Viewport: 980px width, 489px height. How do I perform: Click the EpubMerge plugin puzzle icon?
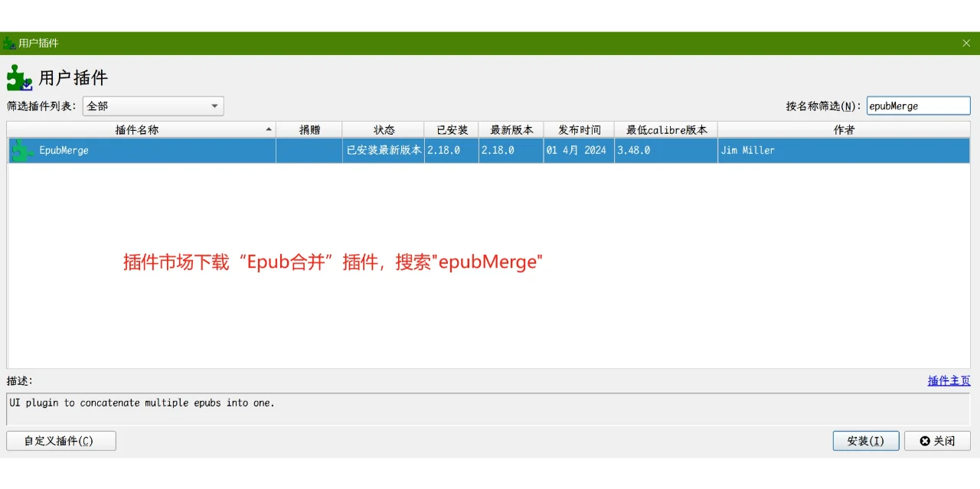(22, 151)
